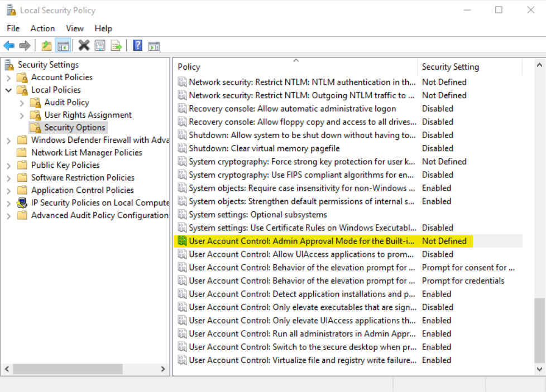Select System settings: Use Certificate Rules row
The width and height of the screenshot is (546, 392).
click(x=348, y=228)
